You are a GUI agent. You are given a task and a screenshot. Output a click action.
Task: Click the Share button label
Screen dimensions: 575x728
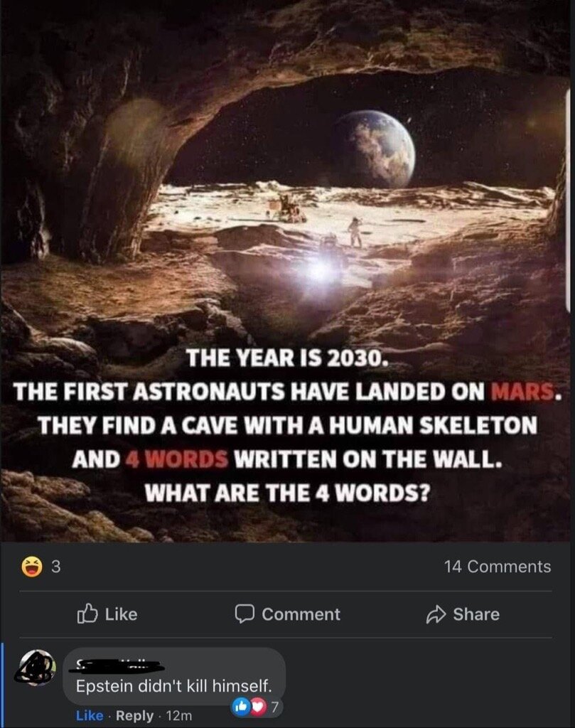click(x=476, y=614)
